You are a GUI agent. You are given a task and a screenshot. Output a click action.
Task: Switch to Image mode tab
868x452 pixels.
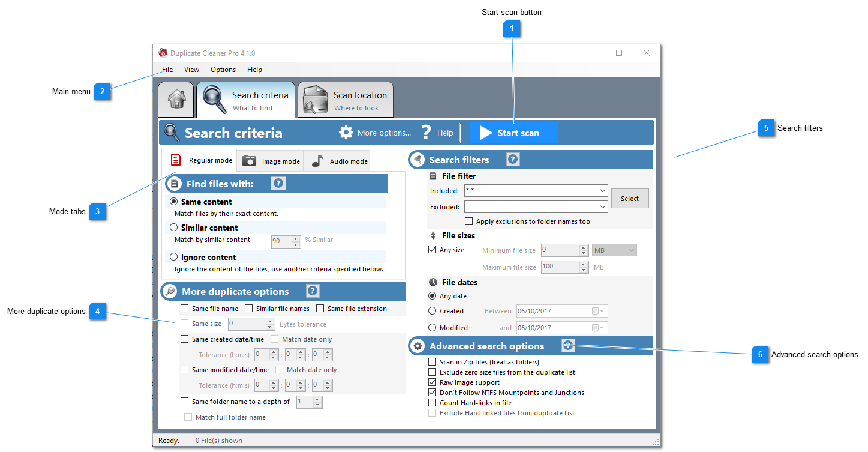click(271, 161)
